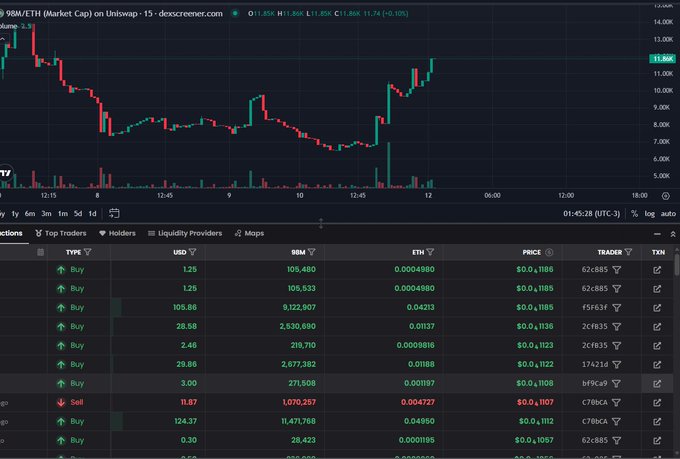Viewport: 680px width, 459px height.
Task: Click the 9,122,907 token amount cell
Action: point(299,308)
